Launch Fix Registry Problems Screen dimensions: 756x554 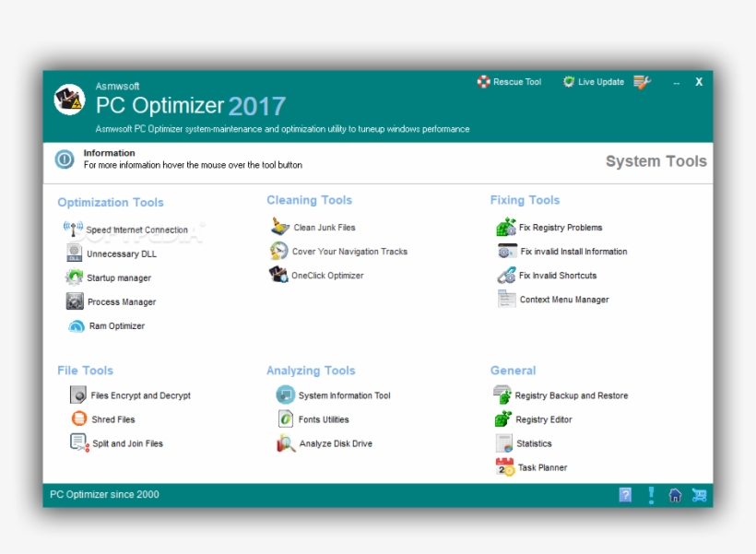(x=554, y=227)
